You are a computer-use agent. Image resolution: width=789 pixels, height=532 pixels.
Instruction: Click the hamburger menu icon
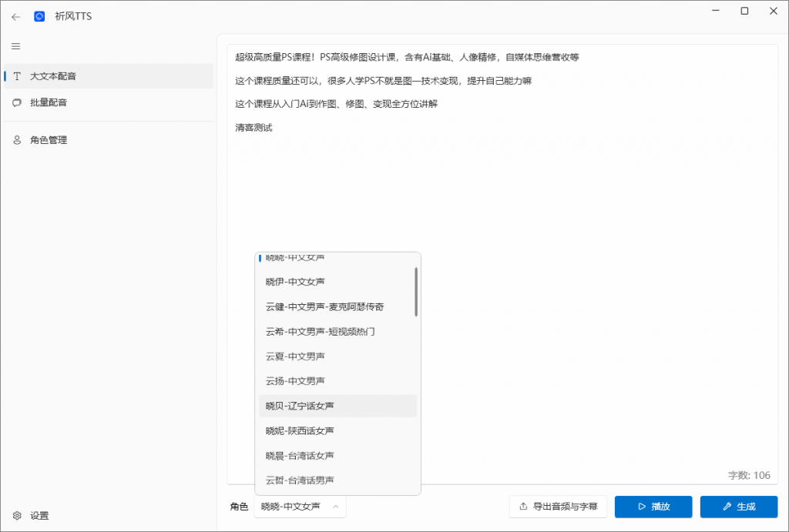coord(15,46)
